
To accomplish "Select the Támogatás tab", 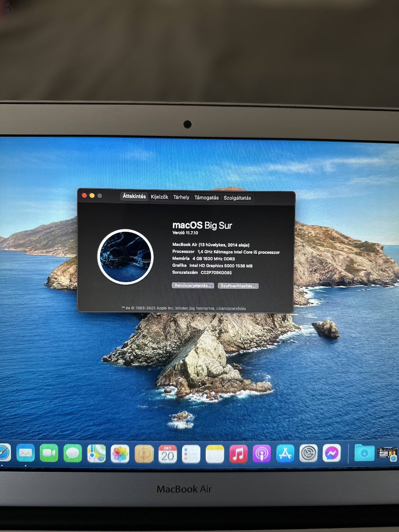I will click(206, 198).
